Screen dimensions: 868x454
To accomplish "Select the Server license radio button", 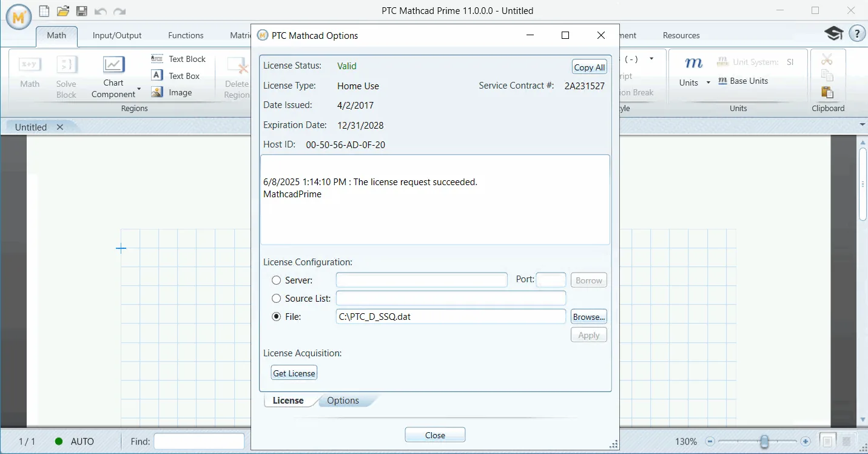I will (277, 280).
